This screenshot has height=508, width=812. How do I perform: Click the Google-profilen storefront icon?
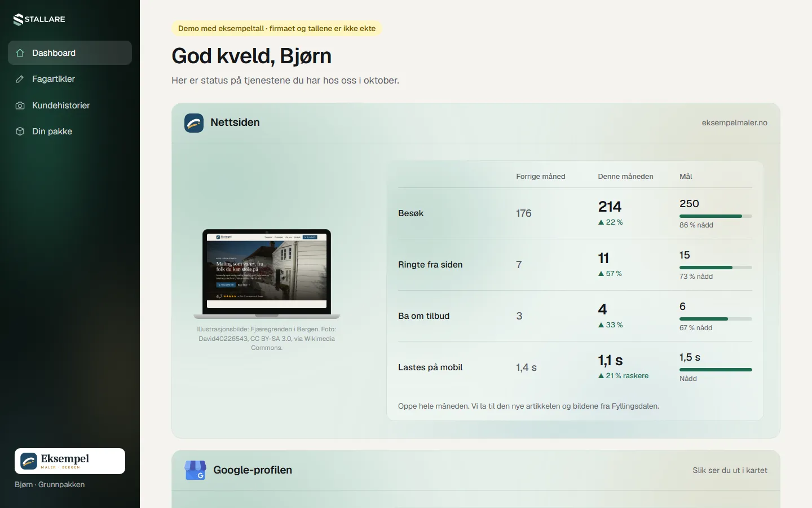pos(195,470)
